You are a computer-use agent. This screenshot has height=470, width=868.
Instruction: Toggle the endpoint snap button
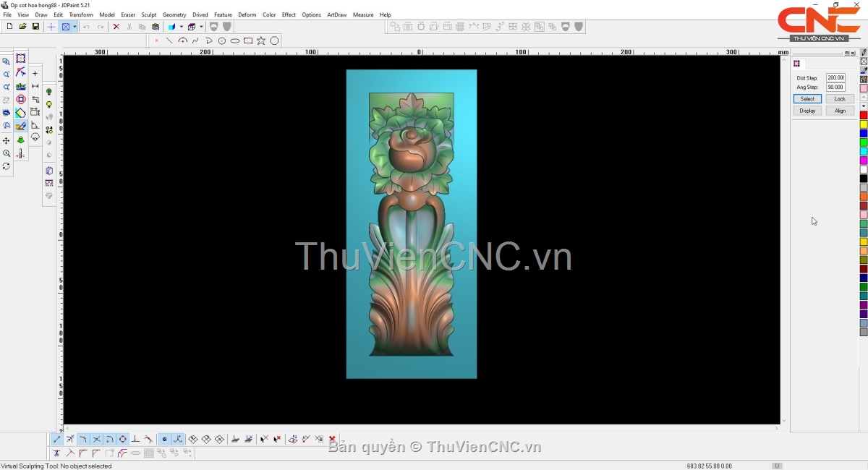tap(57, 440)
